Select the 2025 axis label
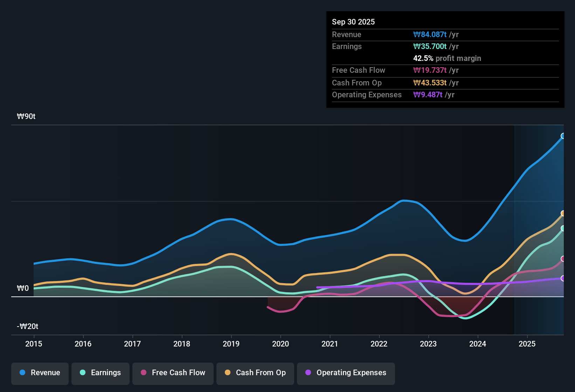Image resolution: width=575 pixels, height=392 pixels. (x=527, y=344)
